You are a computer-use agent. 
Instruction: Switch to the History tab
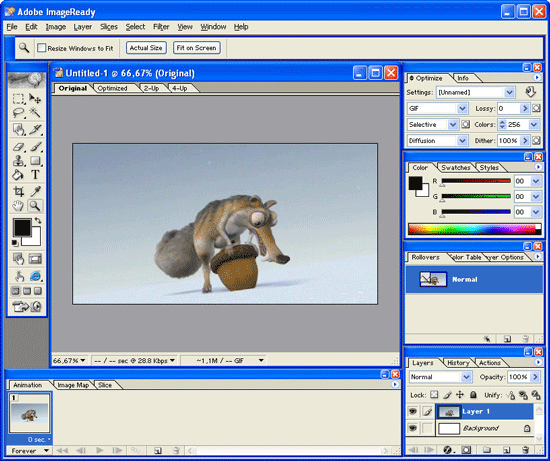[x=458, y=363]
